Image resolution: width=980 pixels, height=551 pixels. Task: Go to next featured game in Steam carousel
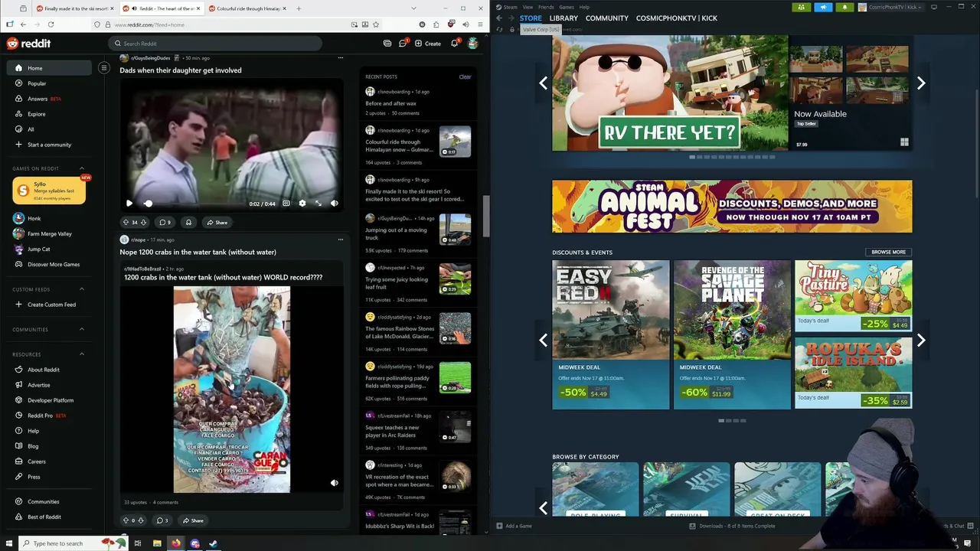click(921, 83)
